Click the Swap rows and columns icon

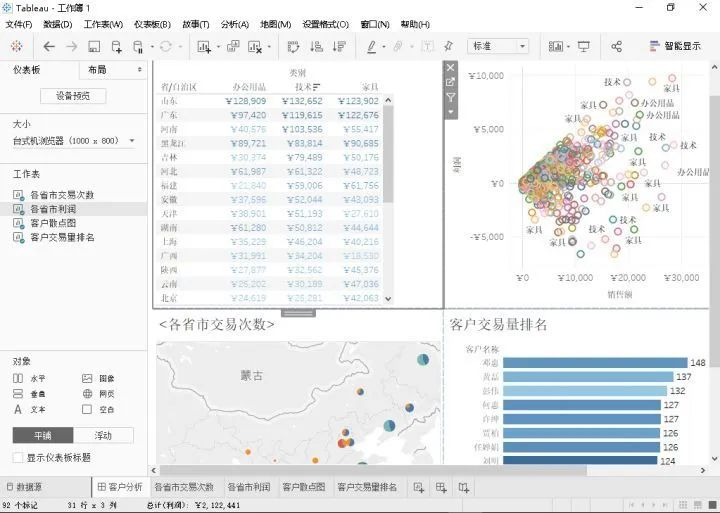point(293,46)
